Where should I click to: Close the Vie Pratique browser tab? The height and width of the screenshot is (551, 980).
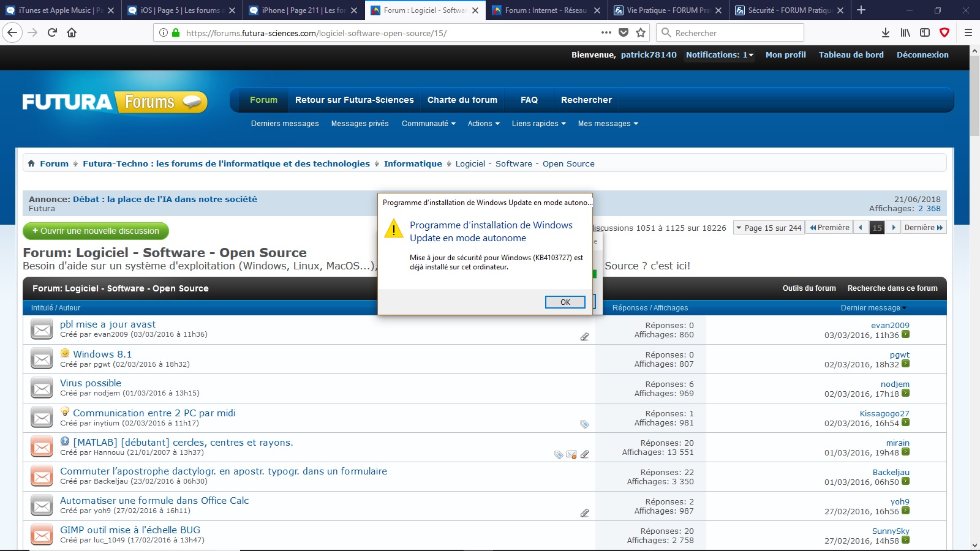tap(718, 10)
